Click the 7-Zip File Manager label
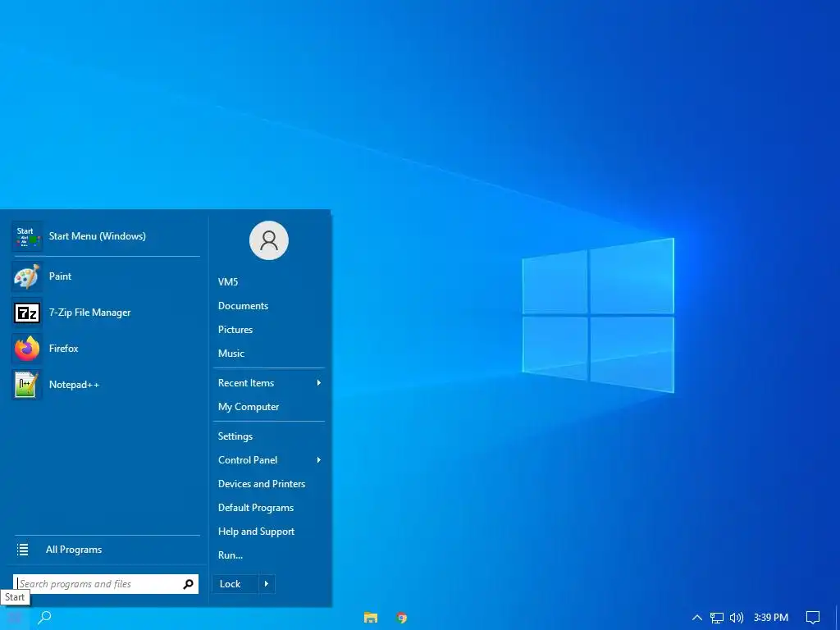The image size is (840, 630). tap(90, 313)
